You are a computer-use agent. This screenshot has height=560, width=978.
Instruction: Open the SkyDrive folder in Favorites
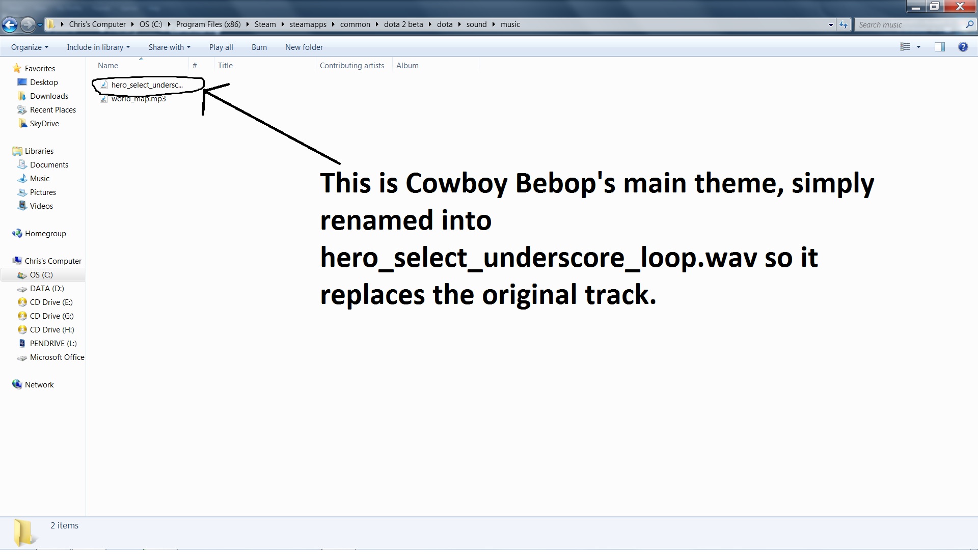click(44, 124)
